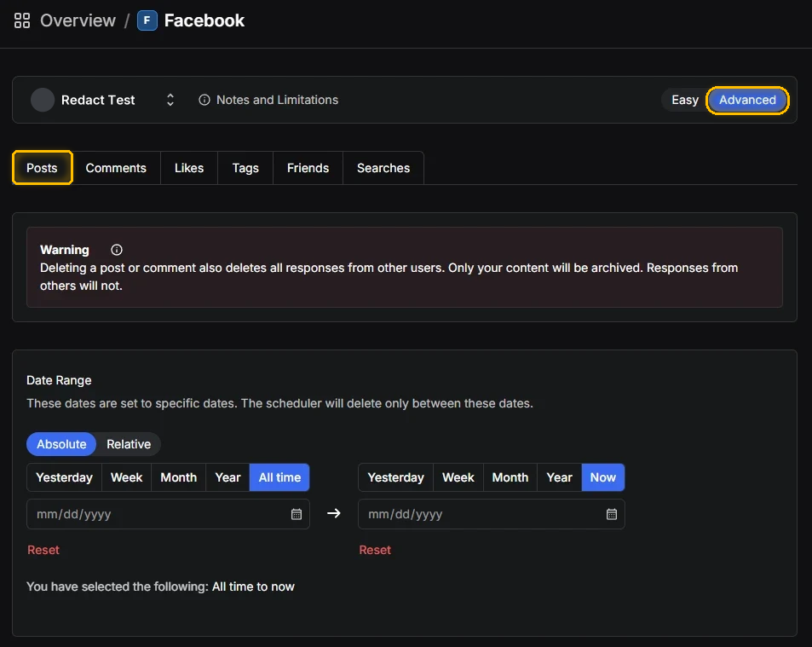Expand the account switcher chevrons

tap(170, 100)
